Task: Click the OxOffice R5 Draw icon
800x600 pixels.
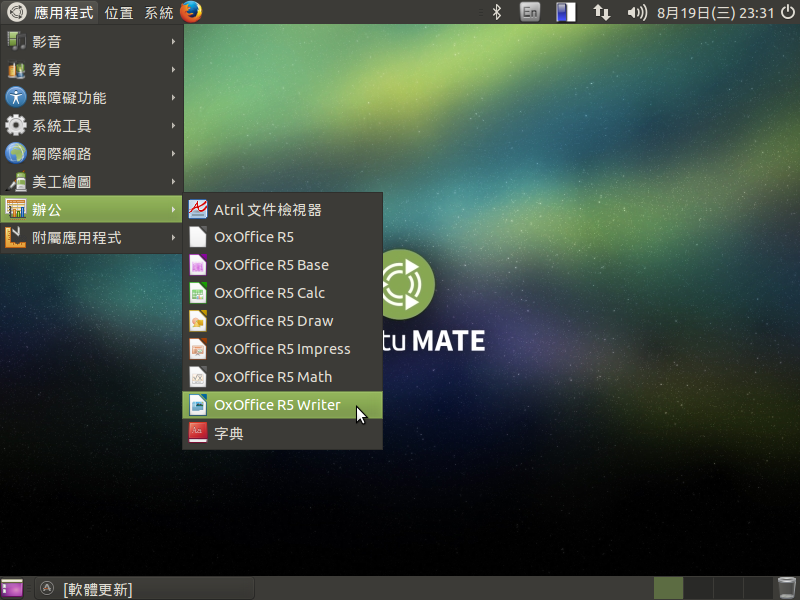Action: tap(197, 321)
